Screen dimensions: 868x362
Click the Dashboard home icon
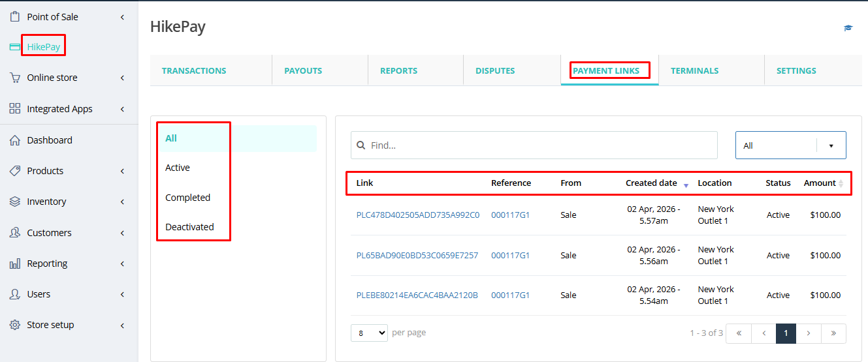14,140
